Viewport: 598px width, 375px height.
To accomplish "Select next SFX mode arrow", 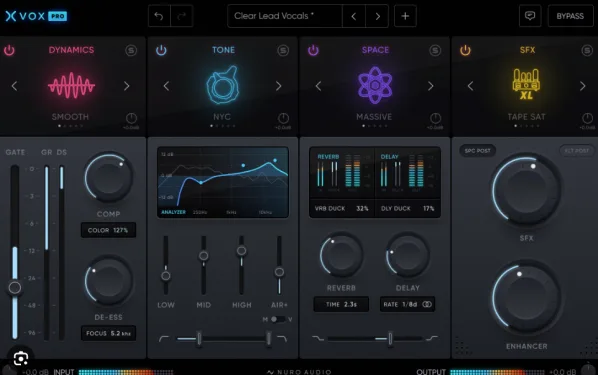I will (x=583, y=86).
